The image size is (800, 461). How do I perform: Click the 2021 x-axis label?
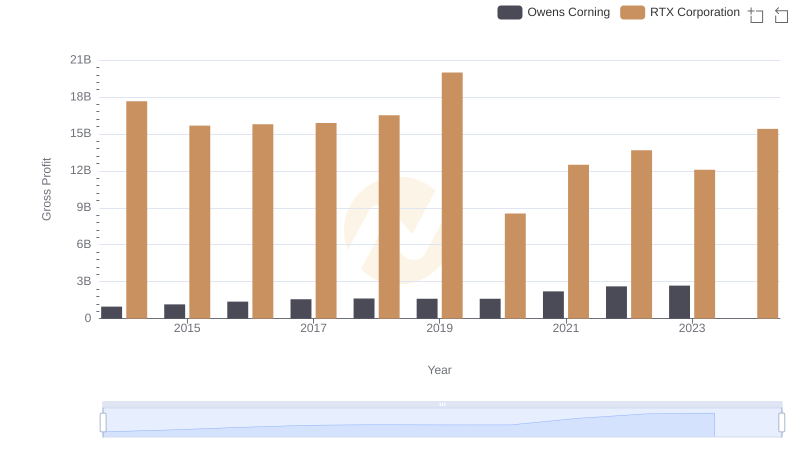[x=566, y=328]
